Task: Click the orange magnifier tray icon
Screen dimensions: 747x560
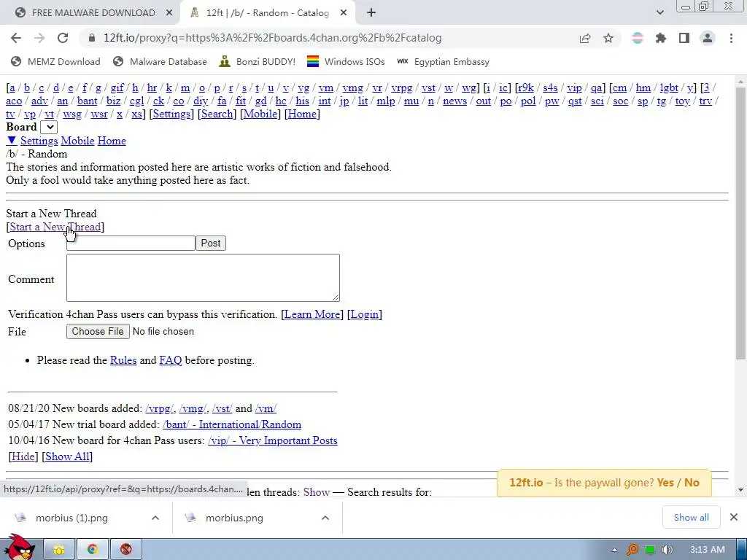Action: pyautogui.click(x=632, y=550)
